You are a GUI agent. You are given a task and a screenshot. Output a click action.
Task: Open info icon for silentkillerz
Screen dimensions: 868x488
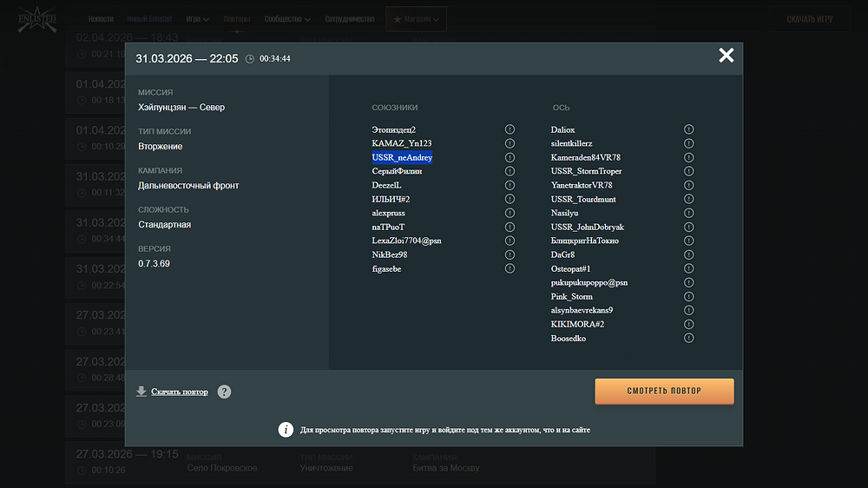[688, 143]
